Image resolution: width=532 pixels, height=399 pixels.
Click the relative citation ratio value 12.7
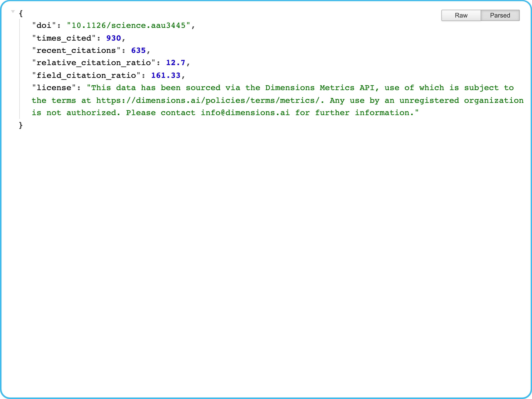click(x=176, y=63)
